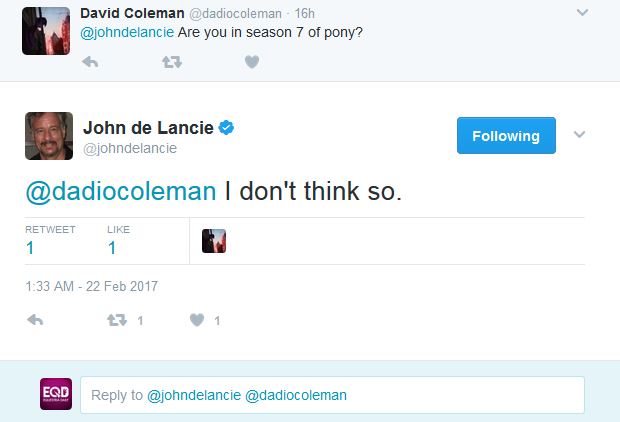Retweet David Coleman's tweet
The height and width of the screenshot is (422, 620).
(170, 62)
